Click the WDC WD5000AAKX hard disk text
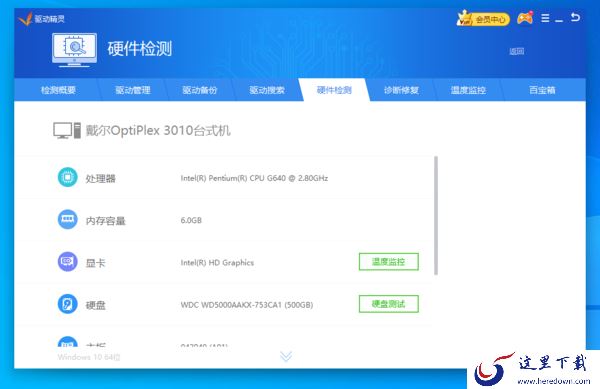The width and height of the screenshot is (600, 389). [247, 305]
